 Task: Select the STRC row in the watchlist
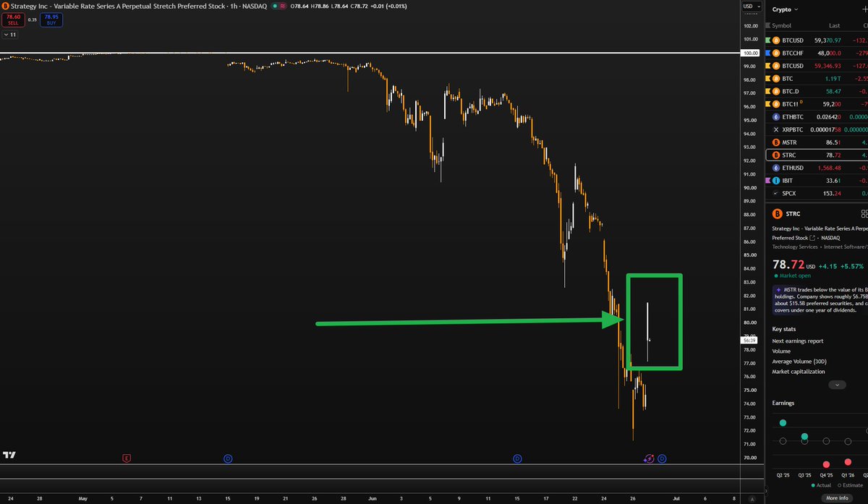(x=817, y=155)
